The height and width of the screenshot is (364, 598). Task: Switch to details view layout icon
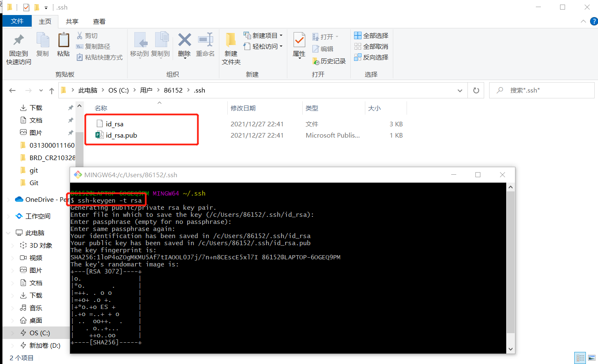tap(580, 358)
